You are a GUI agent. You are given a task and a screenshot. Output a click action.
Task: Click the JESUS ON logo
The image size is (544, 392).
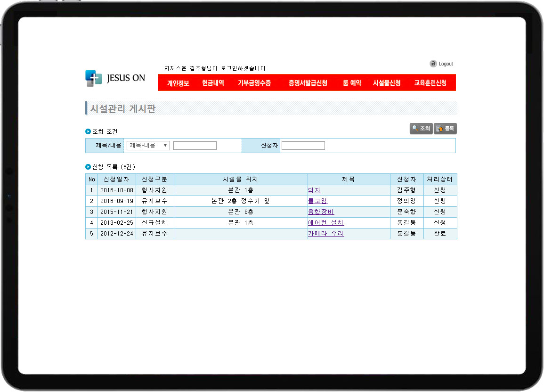pos(115,78)
